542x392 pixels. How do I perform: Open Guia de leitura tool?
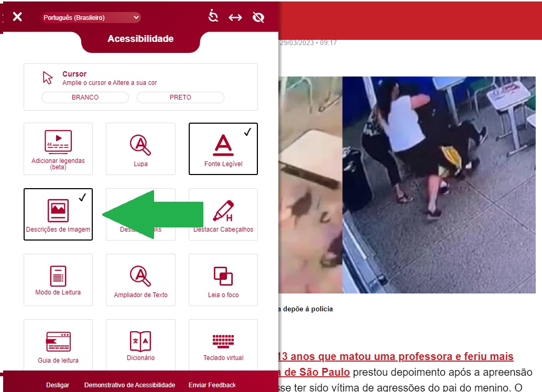(x=58, y=345)
